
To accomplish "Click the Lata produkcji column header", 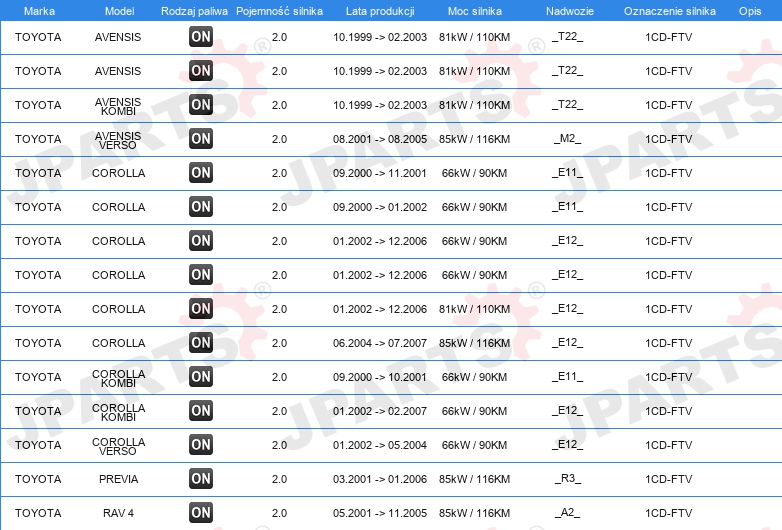I will point(380,11).
